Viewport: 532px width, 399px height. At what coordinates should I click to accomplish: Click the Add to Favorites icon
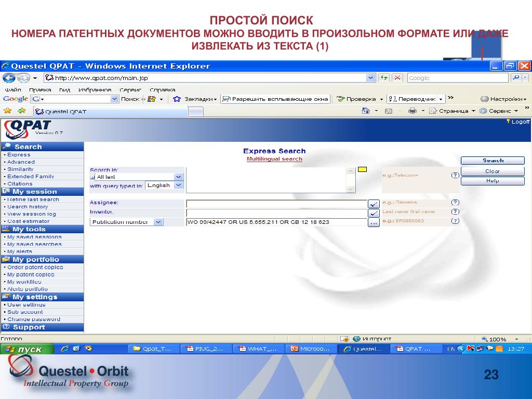point(22,111)
